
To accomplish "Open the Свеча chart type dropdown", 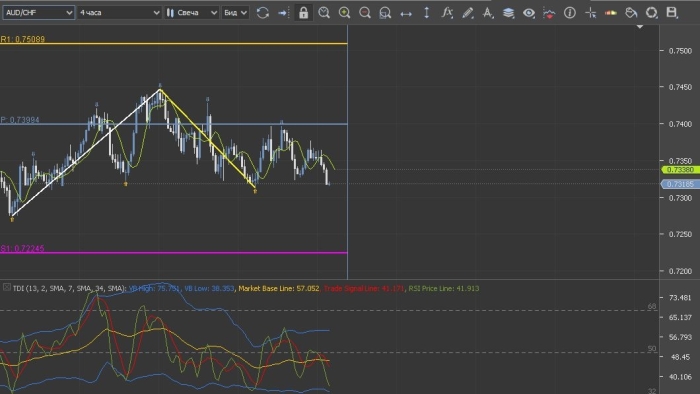I will tap(192, 12).
